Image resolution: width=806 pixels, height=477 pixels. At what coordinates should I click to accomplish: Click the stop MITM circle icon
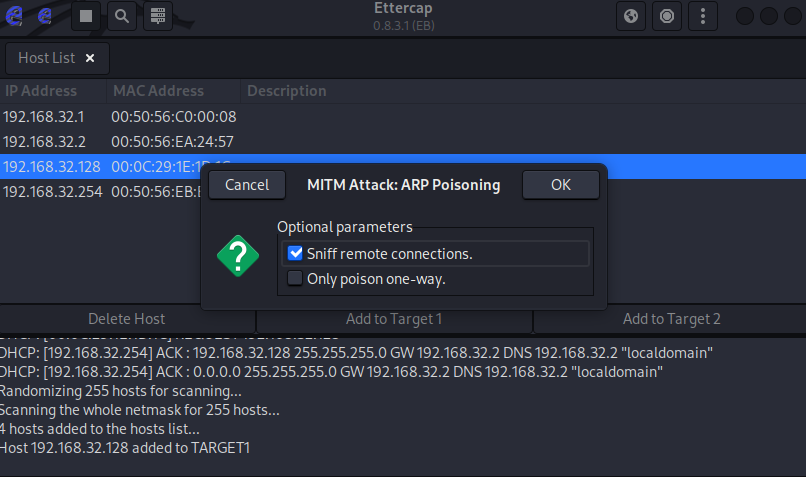[666, 16]
